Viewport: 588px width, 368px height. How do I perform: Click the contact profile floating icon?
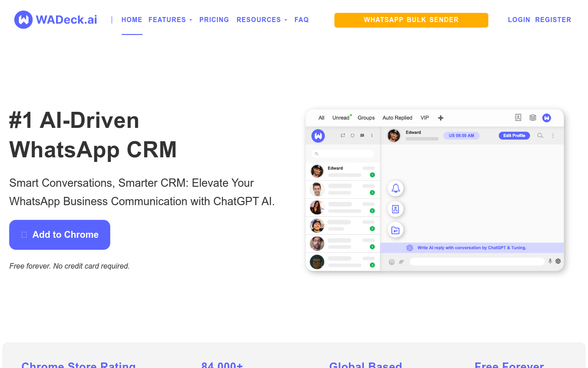396,209
